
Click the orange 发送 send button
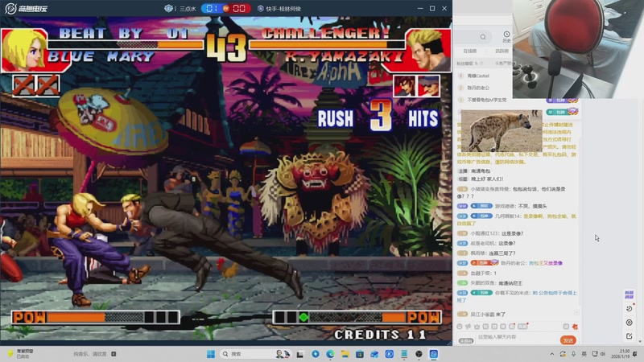click(568, 340)
